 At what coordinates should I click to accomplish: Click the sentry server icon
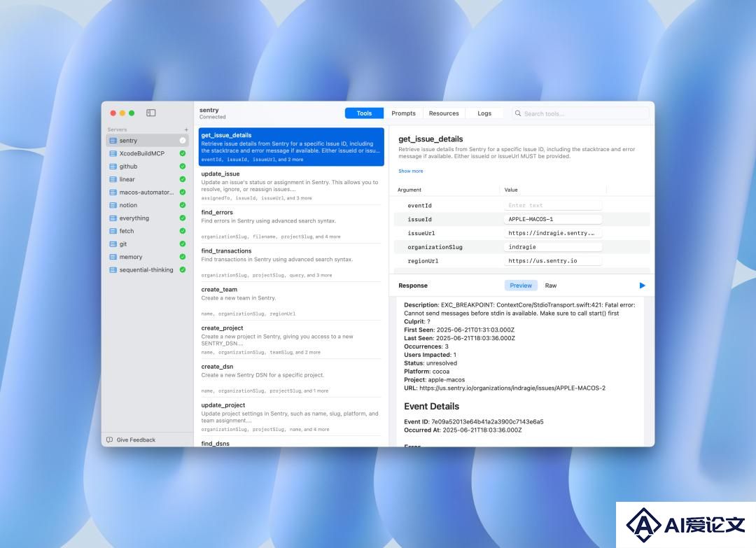(x=113, y=141)
